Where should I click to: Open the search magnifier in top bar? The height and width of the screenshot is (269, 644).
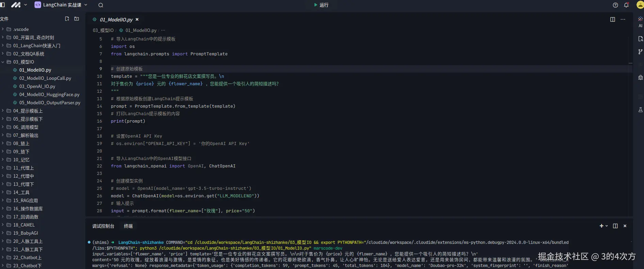pos(101,5)
